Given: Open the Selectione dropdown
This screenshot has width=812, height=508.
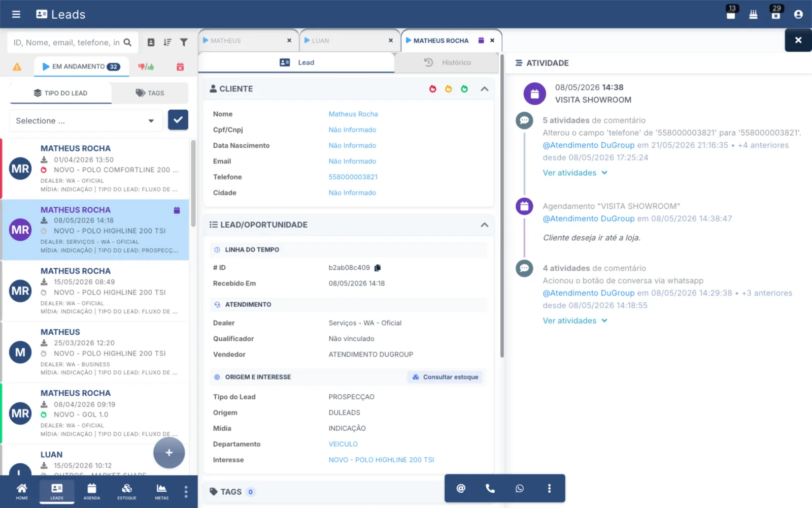Looking at the screenshot, I should coord(85,121).
